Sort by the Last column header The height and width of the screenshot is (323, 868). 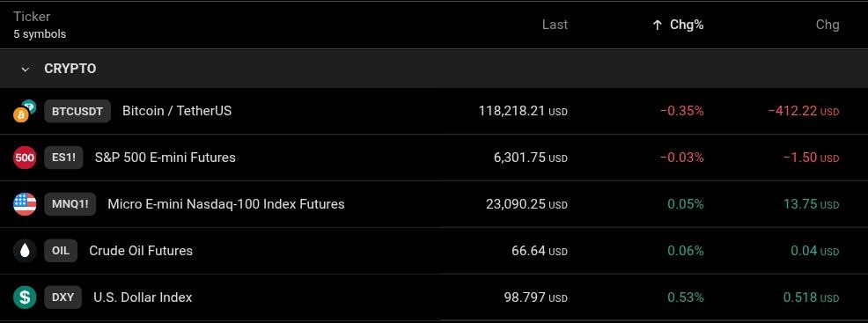(555, 25)
